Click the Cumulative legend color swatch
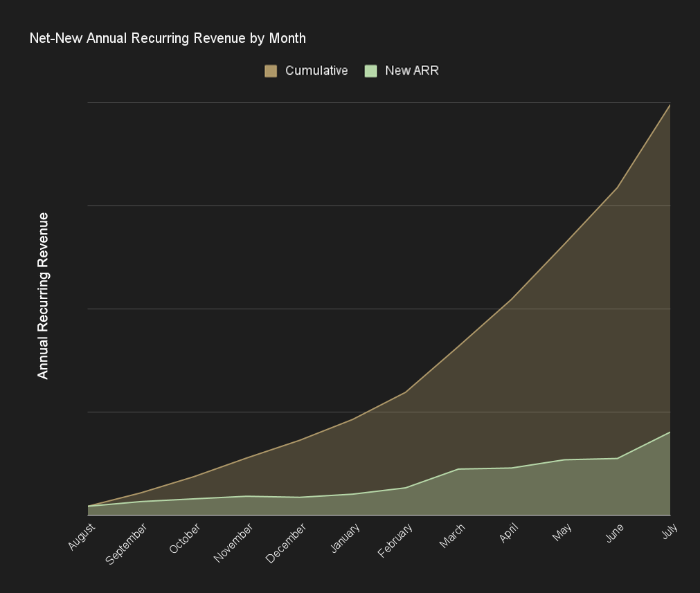 [x=271, y=71]
